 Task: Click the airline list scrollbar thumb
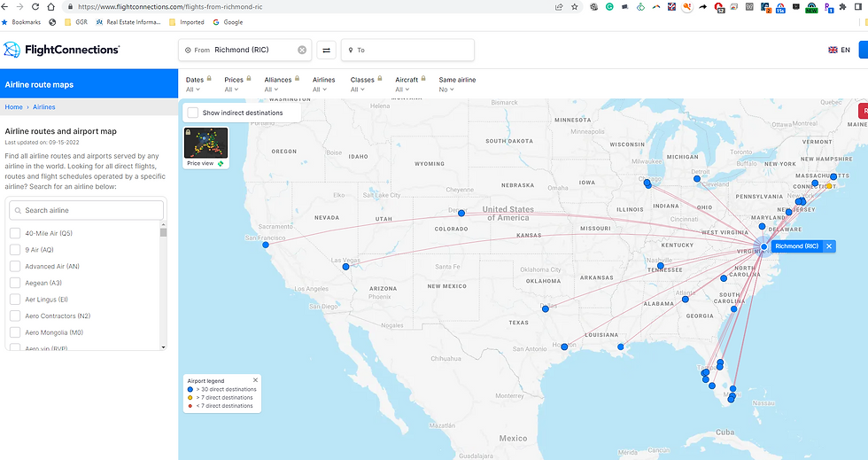pyautogui.click(x=163, y=232)
